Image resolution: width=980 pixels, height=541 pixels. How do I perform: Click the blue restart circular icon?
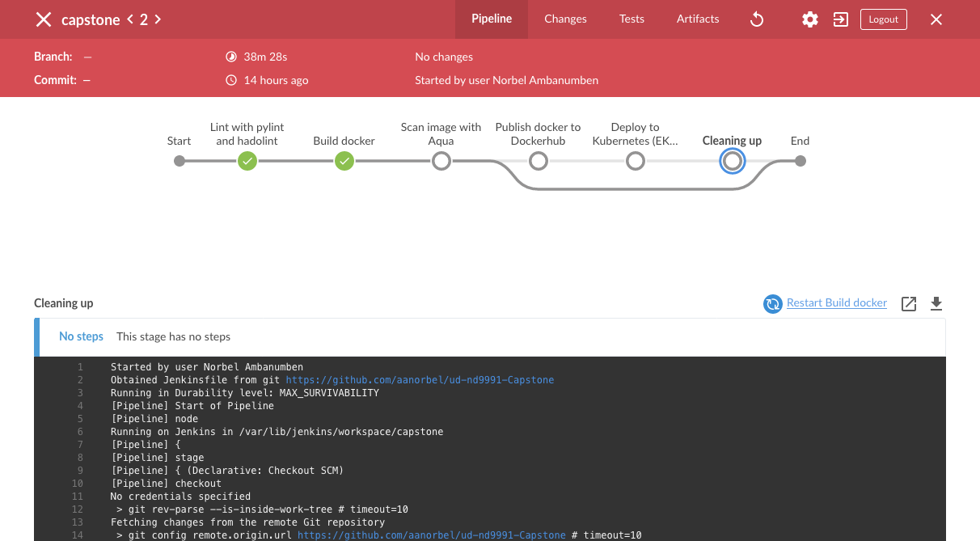point(773,303)
